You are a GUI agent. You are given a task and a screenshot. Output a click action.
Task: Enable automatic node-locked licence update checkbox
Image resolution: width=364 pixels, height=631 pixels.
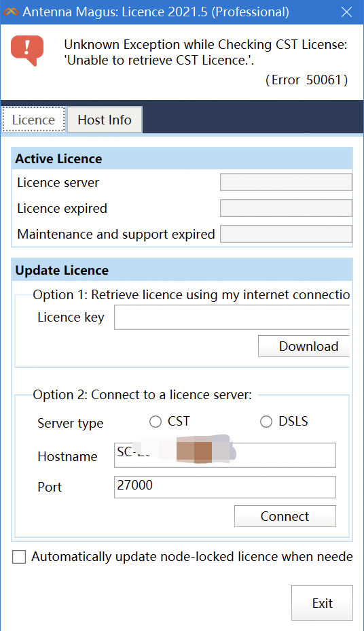[x=19, y=557]
